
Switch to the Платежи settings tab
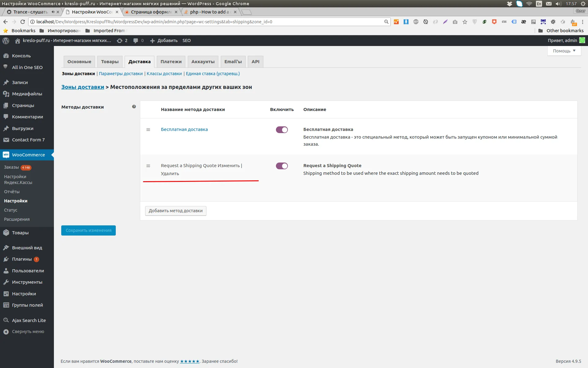click(x=171, y=62)
